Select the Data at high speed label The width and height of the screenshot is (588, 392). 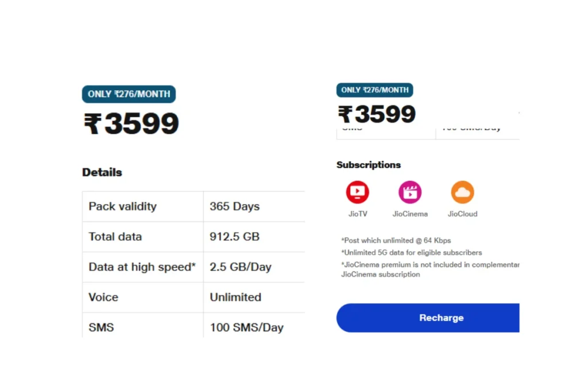click(x=142, y=267)
